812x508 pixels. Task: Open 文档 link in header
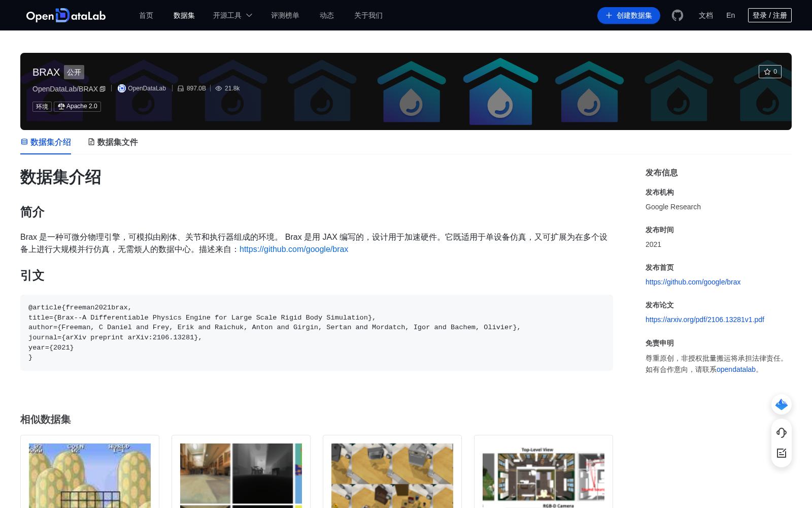(706, 15)
